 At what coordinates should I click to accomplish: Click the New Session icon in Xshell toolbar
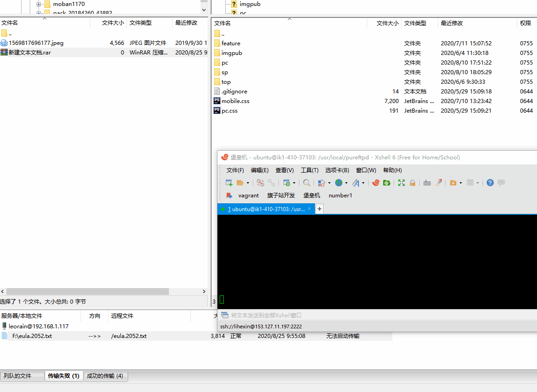(229, 183)
